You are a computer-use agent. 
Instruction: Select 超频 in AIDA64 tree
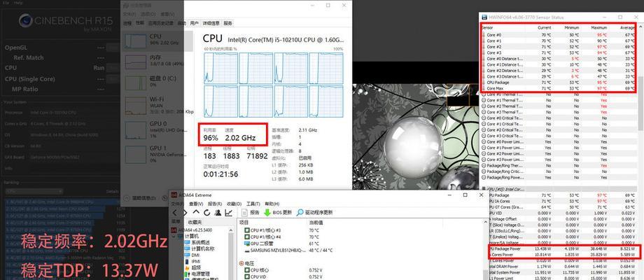coord(192,267)
